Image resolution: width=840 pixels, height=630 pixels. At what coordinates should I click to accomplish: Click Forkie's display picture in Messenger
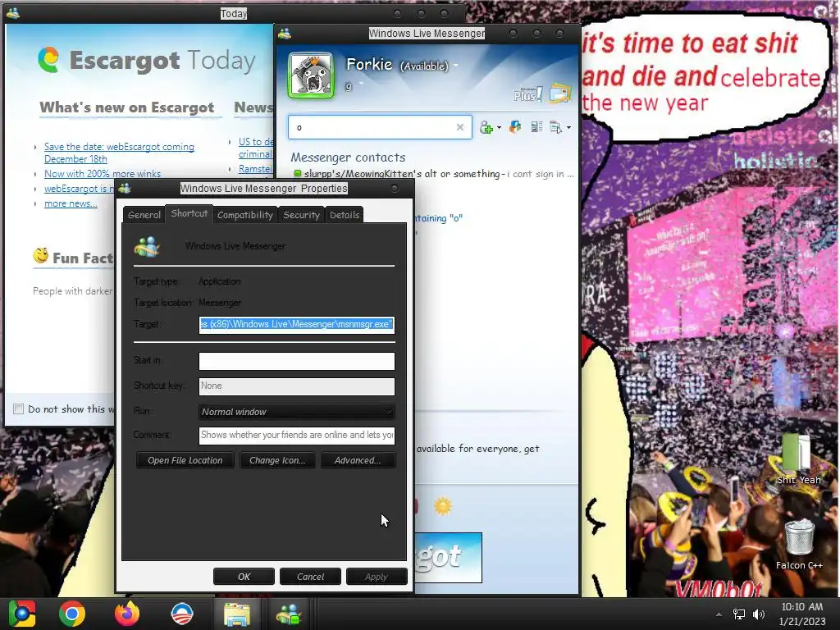point(311,75)
